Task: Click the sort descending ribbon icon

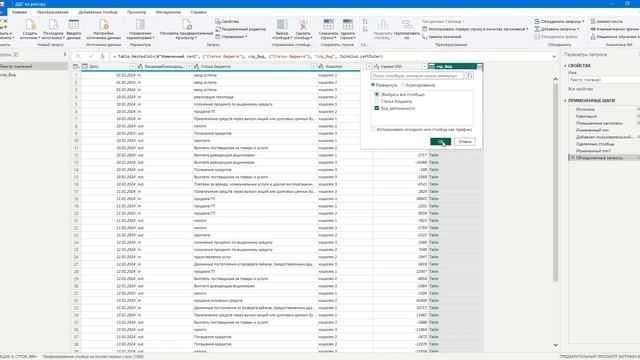Action: [365, 29]
